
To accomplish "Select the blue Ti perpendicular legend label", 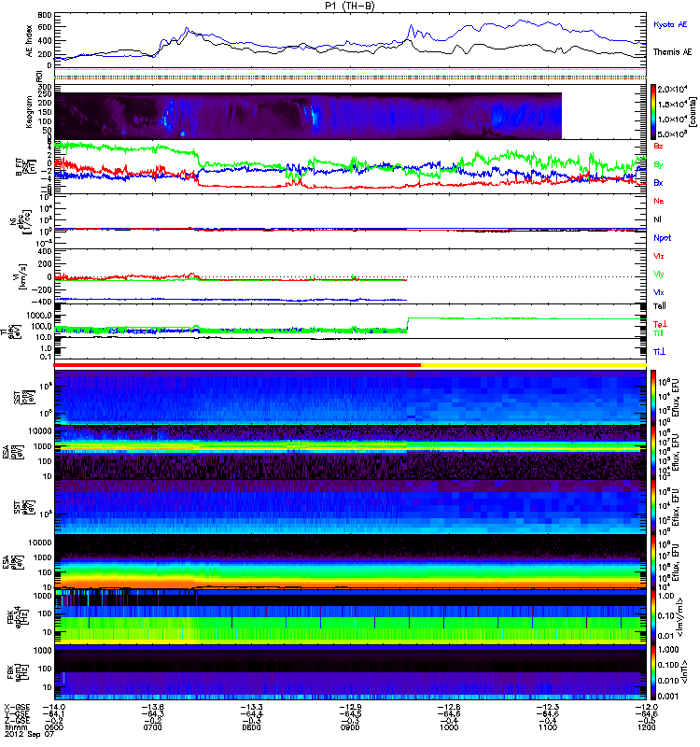I will 659,352.
